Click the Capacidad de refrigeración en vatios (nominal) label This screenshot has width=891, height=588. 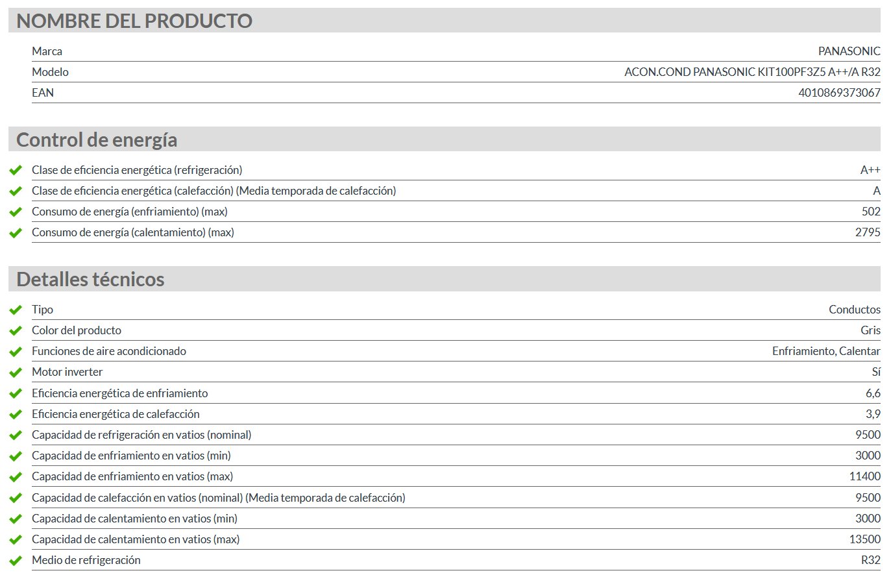click(x=141, y=435)
